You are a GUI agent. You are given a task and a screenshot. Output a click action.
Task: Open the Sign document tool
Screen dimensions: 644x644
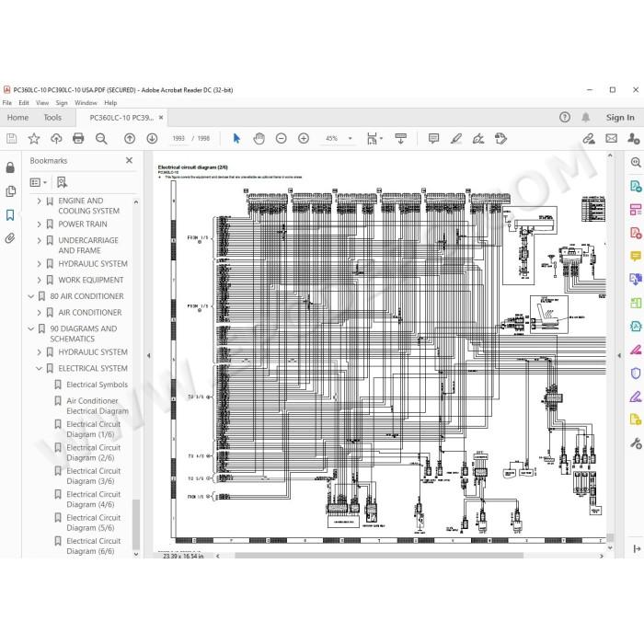[478, 139]
